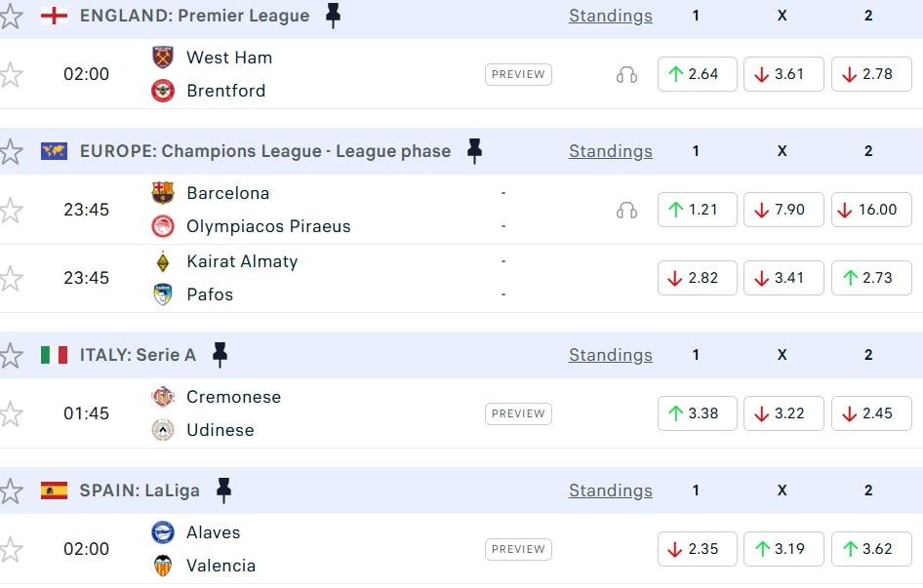Open audio commentary for Barcelona match
This screenshot has height=588, width=923.
coord(626,210)
